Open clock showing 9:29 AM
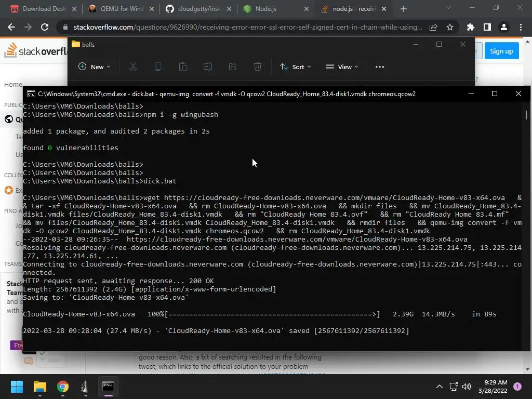 coord(493,387)
